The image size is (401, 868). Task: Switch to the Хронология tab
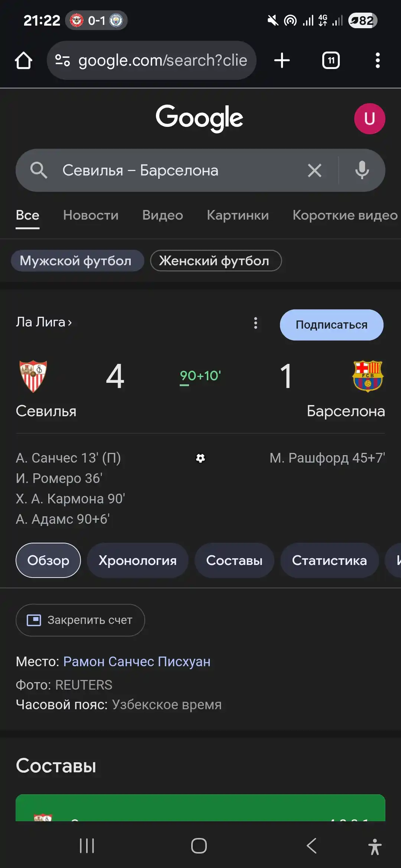[138, 560]
